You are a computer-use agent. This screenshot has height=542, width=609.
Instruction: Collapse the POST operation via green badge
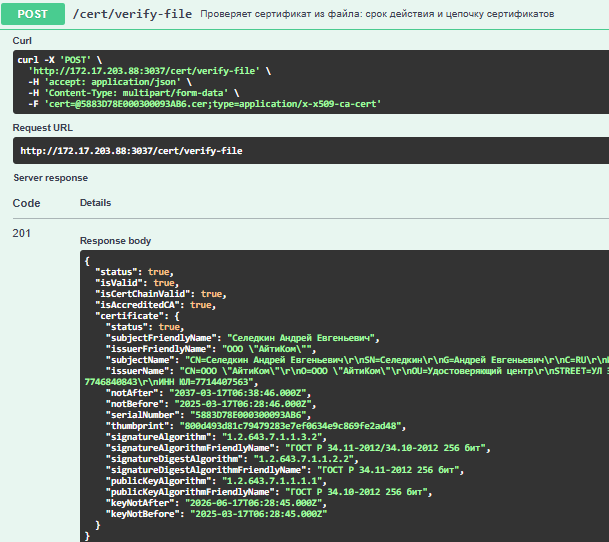[33, 14]
